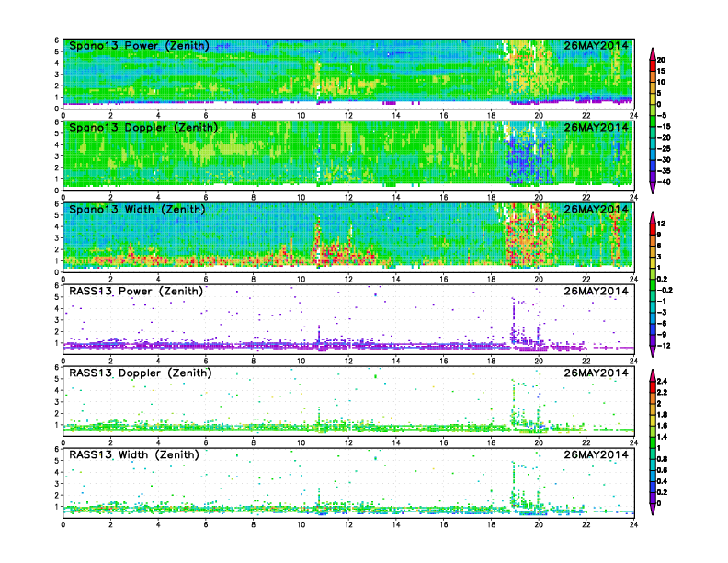The height and width of the screenshot is (563, 728).
Task: Click the 2.2 label on the bottom color bar
Action: click(663, 393)
